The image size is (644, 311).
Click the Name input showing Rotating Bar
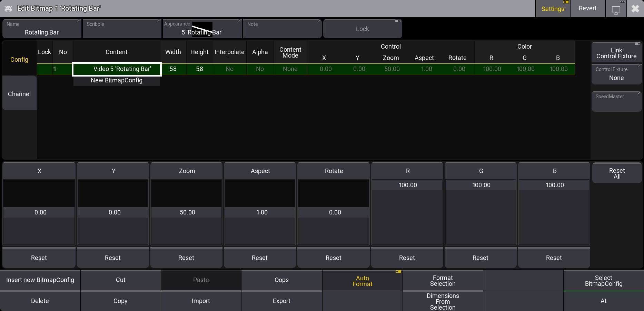pyautogui.click(x=41, y=32)
